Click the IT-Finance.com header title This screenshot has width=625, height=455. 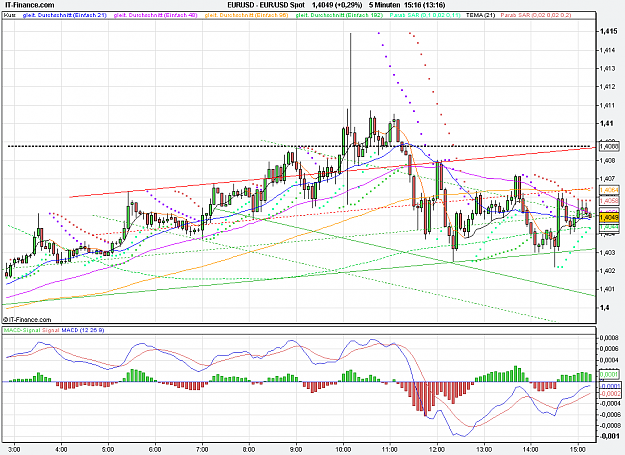tap(29, 5)
